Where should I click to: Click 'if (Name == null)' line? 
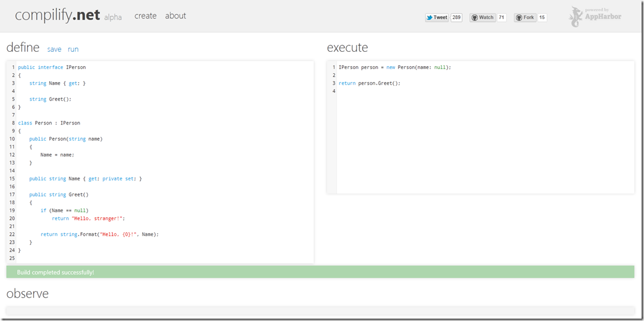pyautogui.click(x=64, y=211)
